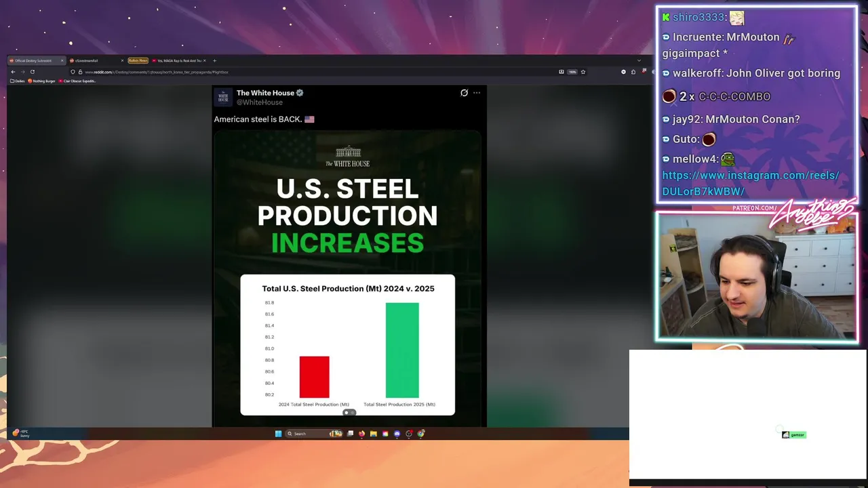Open The White House profile name
The height and width of the screenshot is (488, 868).
pos(265,93)
